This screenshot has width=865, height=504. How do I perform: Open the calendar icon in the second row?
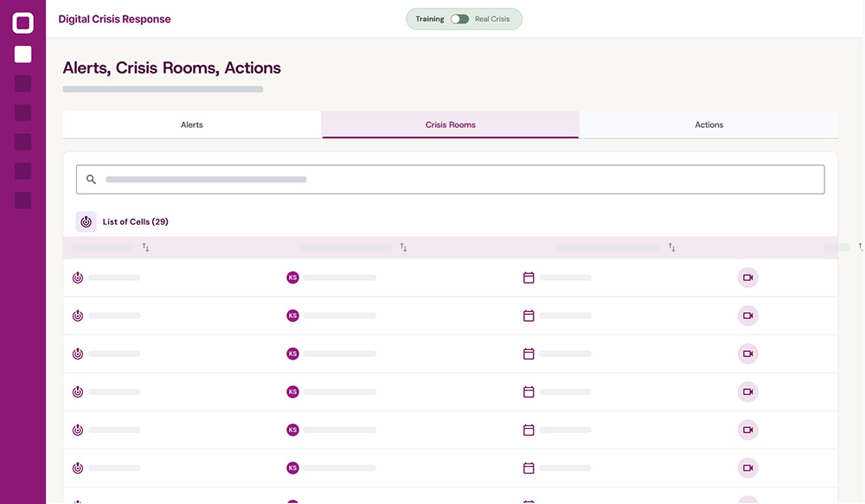[528, 316]
